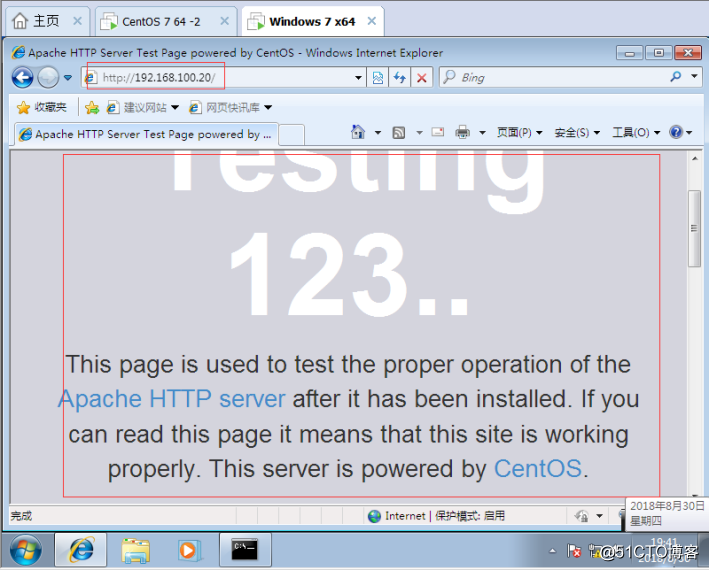The height and width of the screenshot is (571, 709).
Task: Click the Refresh page icon
Action: (x=399, y=78)
